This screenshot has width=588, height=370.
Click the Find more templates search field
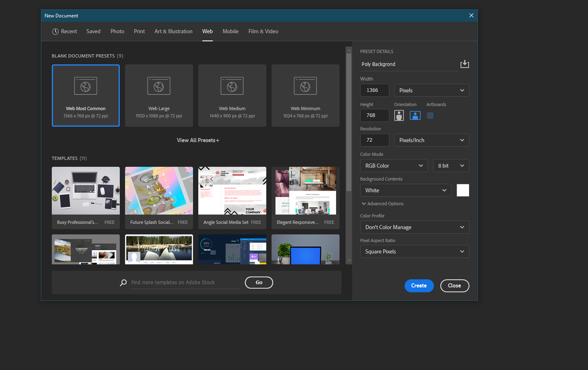(185, 283)
